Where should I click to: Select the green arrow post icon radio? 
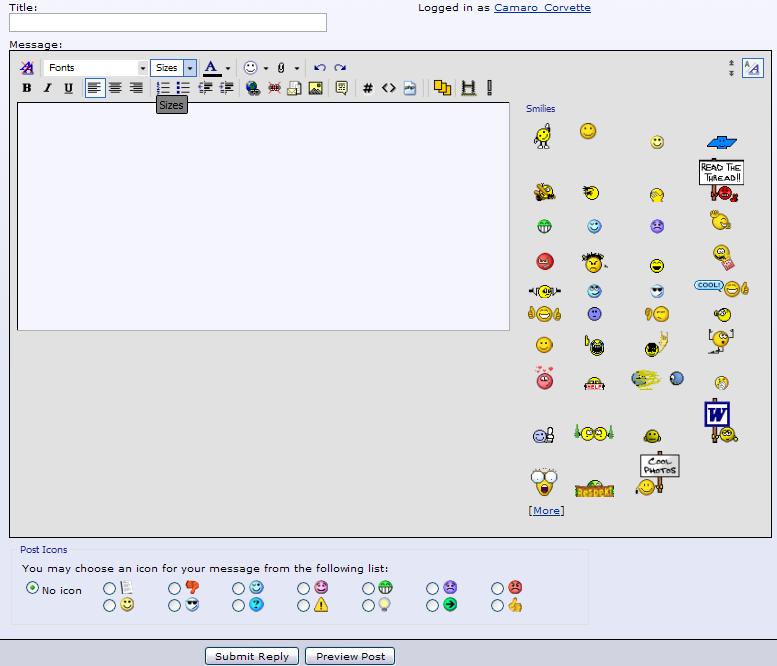(432, 606)
